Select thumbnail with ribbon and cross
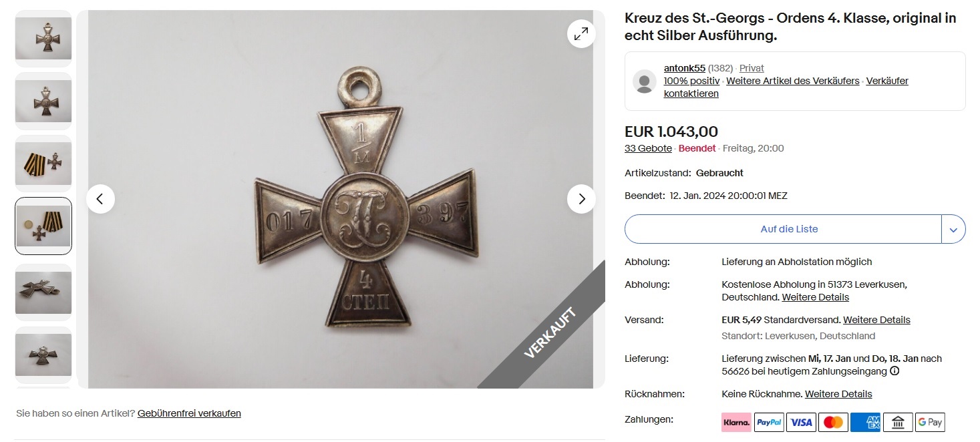This screenshot has height=442, width=980. [43, 164]
